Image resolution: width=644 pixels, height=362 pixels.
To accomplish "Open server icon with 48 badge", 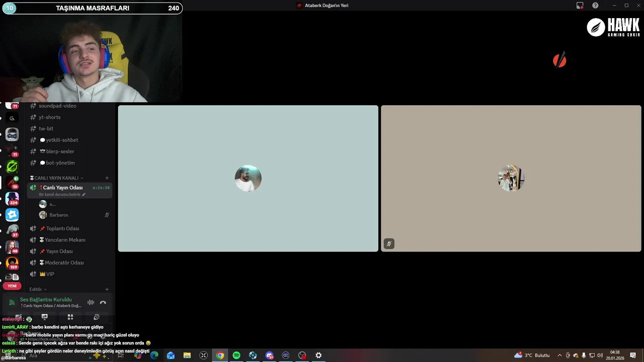I will (x=12, y=247).
